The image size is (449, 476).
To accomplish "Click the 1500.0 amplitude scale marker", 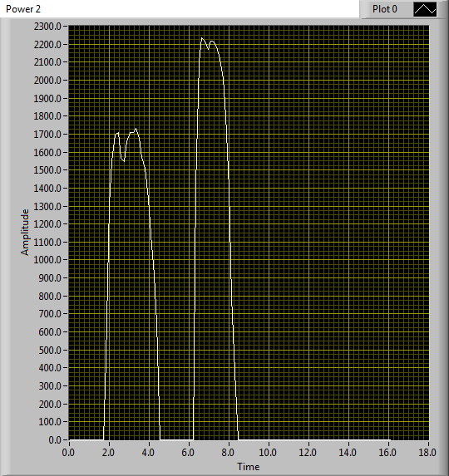I will coord(47,170).
